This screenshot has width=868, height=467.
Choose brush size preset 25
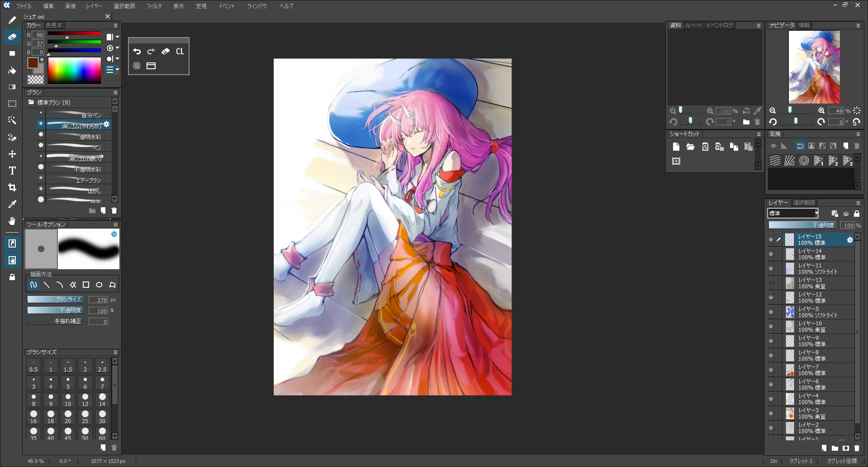pyautogui.click(x=85, y=417)
